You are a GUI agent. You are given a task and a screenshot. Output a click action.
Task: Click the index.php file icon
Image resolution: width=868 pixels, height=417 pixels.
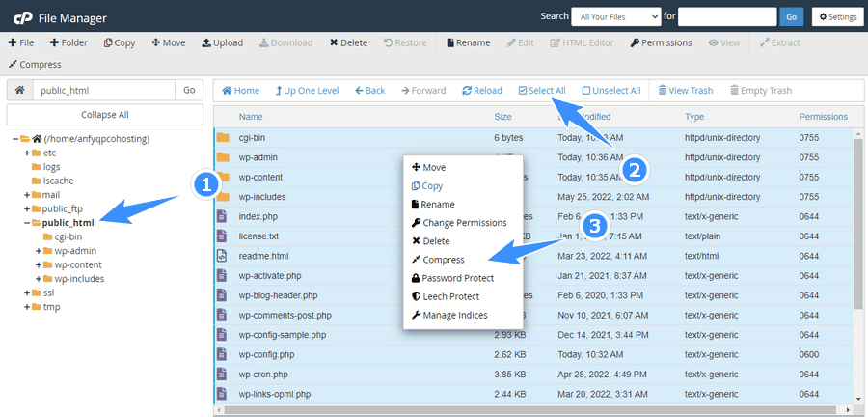(222, 216)
